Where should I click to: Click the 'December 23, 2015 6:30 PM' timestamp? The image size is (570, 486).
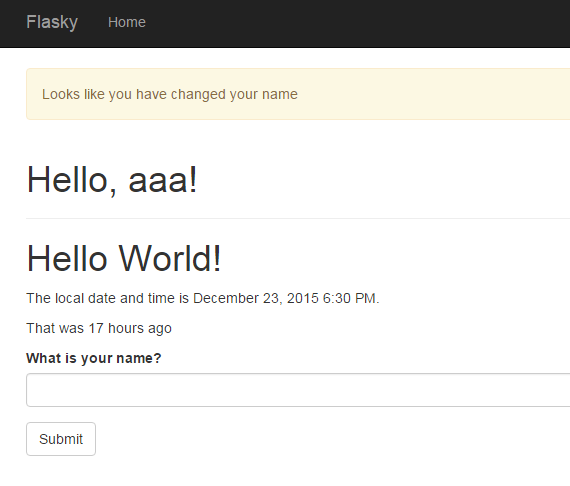284,298
